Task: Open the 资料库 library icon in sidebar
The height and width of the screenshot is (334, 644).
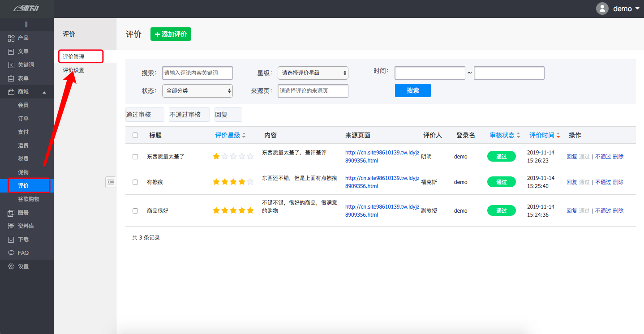Action: coord(12,226)
